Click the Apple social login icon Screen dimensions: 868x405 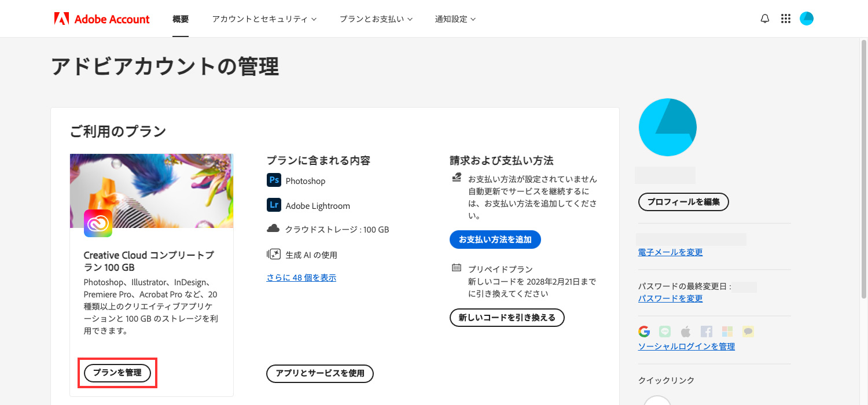pos(686,332)
